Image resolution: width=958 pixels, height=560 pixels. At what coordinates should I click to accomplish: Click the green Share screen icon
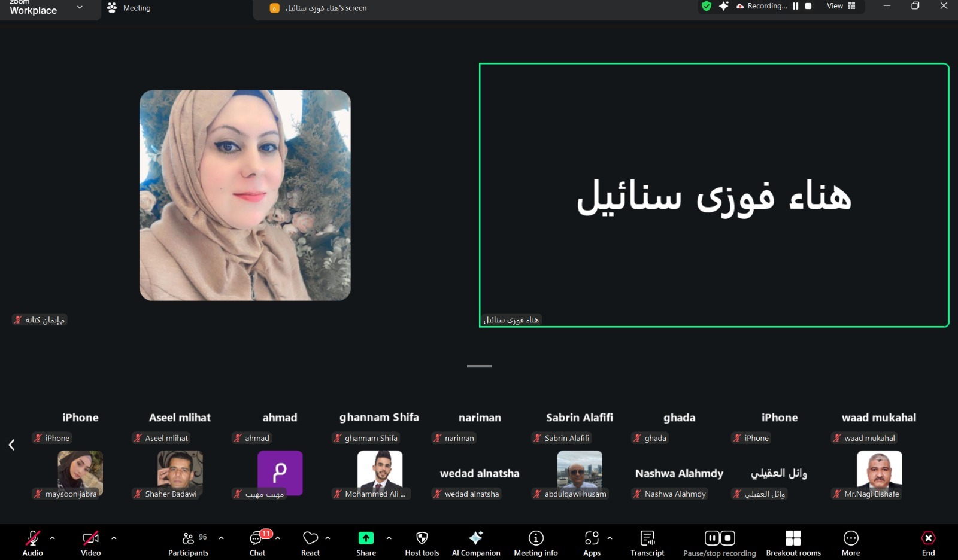[366, 538]
